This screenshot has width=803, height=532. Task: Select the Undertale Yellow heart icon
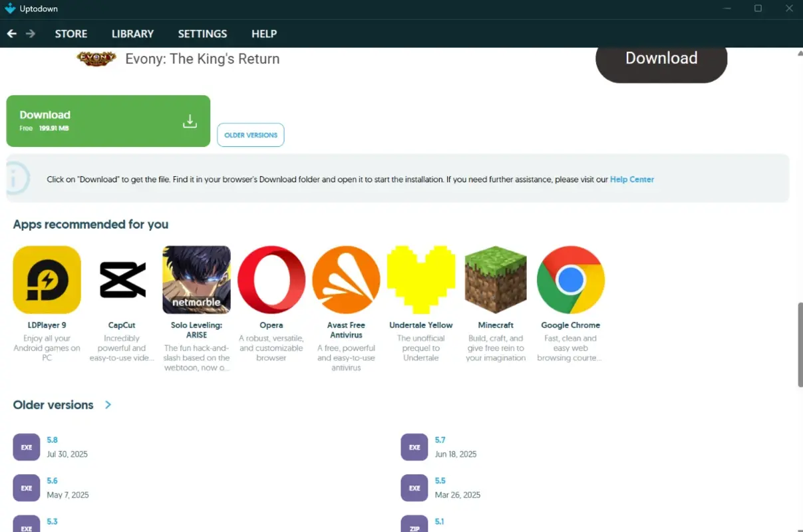tap(421, 279)
